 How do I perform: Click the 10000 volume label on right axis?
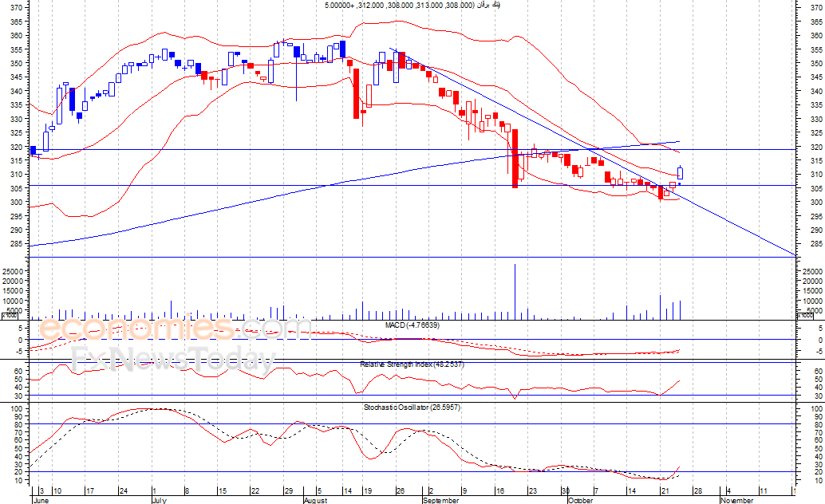813,301
